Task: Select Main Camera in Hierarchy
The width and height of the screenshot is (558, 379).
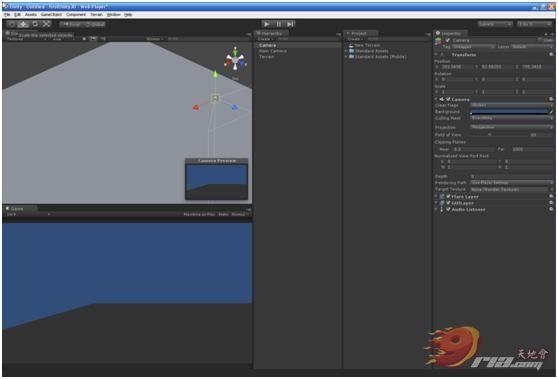Action: tap(273, 51)
